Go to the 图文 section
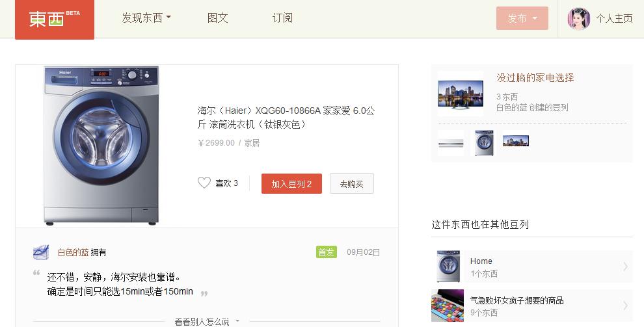 [x=218, y=18]
